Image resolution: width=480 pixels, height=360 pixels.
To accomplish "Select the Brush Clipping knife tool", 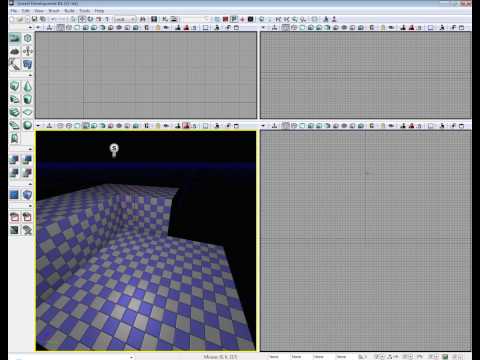I will (x=15, y=64).
